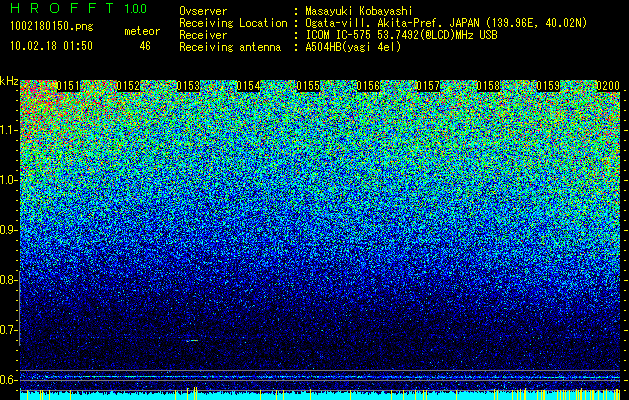This screenshot has width=629, height=400.
Task: Click the 0.7 frequency axis label
Action: pos(9,330)
